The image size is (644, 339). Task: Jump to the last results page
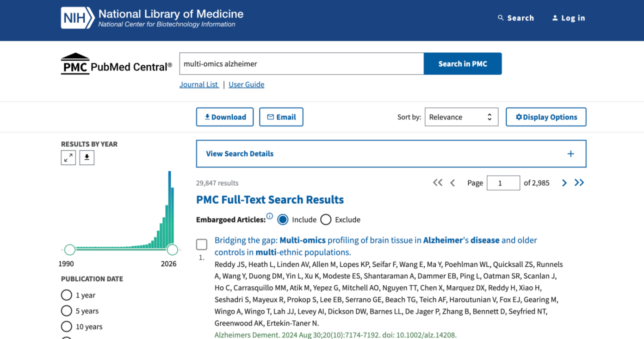pos(579,183)
